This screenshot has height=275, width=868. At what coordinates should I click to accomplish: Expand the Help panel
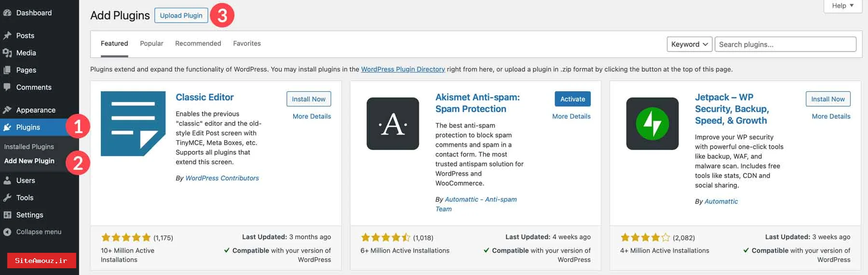[x=842, y=6]
